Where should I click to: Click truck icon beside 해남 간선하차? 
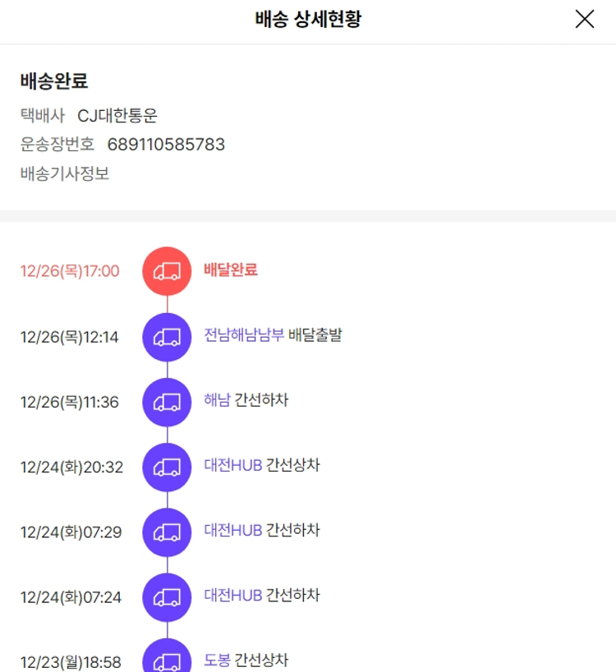167,402
